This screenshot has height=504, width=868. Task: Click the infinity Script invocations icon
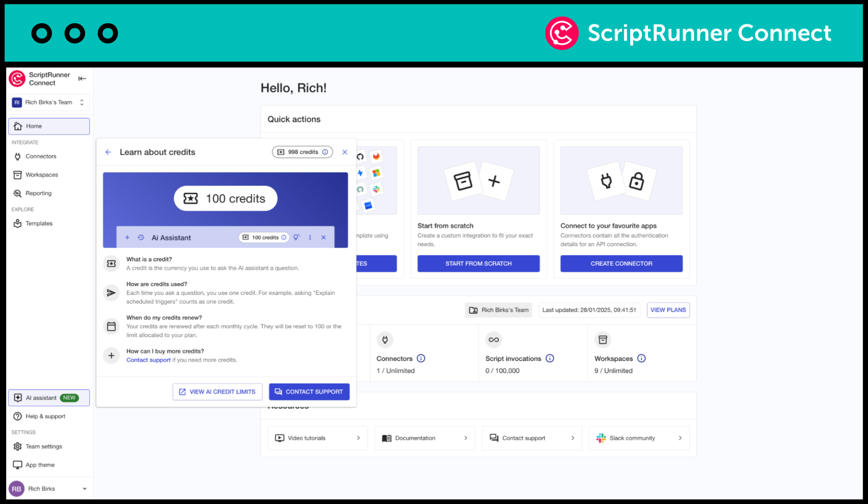click(493, 339)
